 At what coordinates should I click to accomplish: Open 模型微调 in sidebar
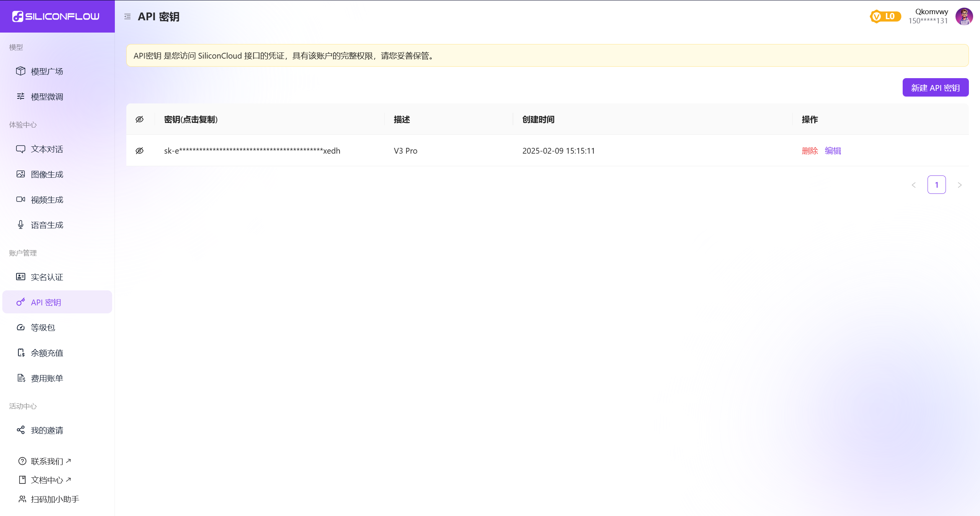click(57, 97)
